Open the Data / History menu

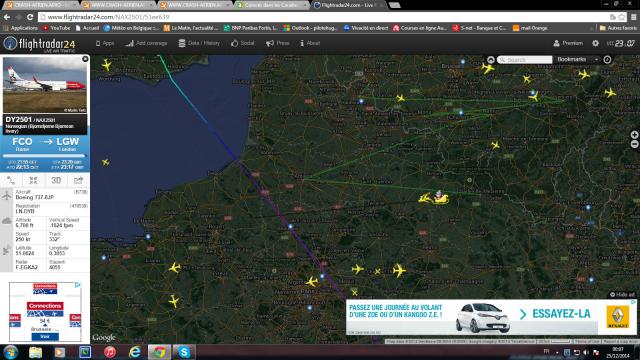point(199,43)
